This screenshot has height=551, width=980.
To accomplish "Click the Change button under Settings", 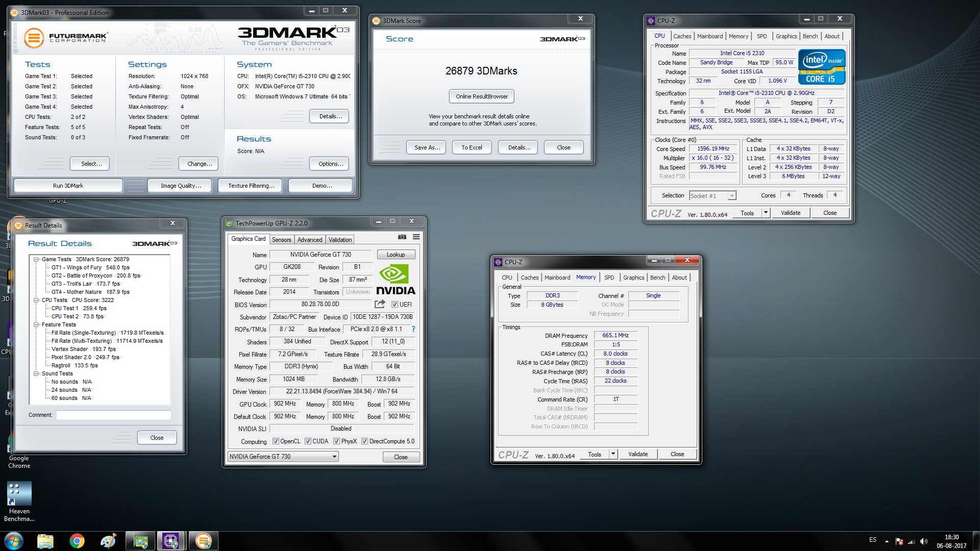I will pos(200,164).
